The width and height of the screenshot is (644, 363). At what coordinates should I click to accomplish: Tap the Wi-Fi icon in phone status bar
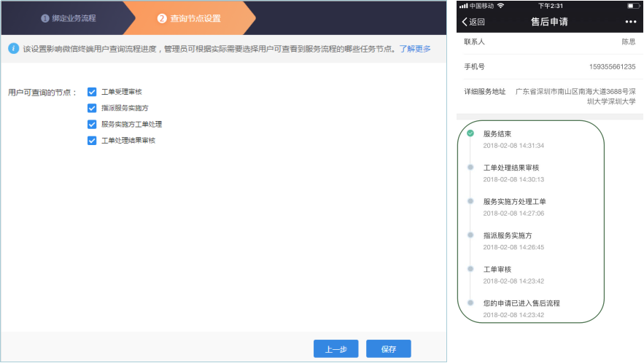click(500, 6)
